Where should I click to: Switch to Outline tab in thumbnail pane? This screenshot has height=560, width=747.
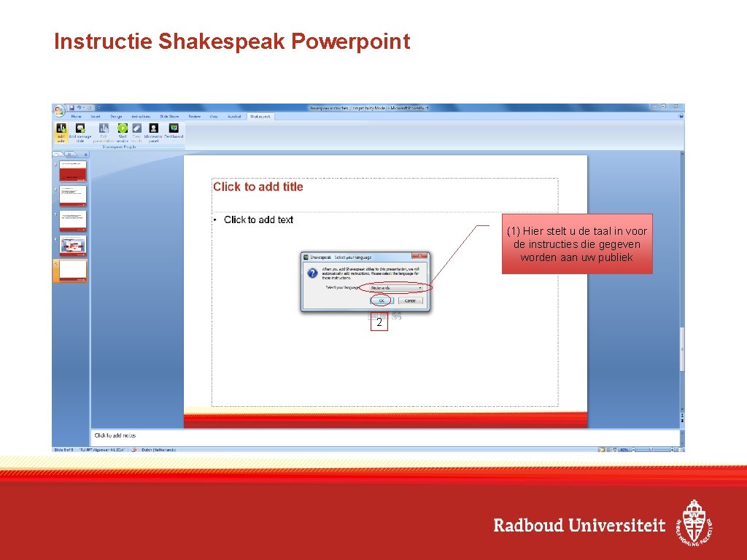69,155
